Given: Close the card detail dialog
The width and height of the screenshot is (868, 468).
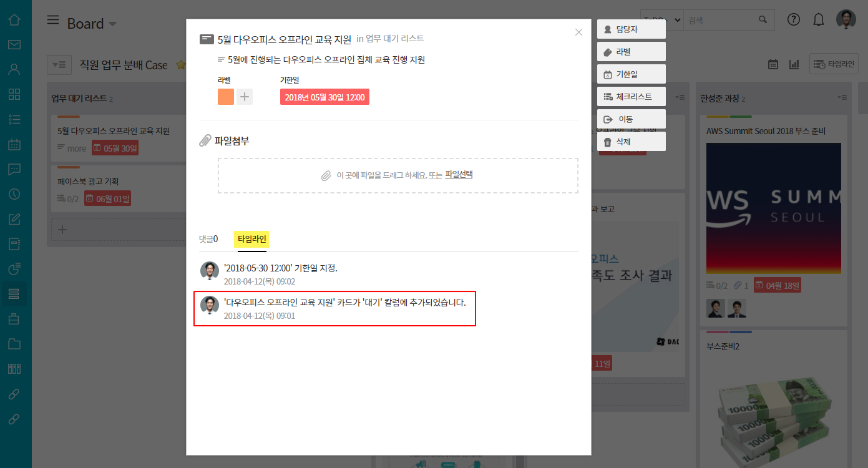Looking at the screenshot, I should point(578,32).
